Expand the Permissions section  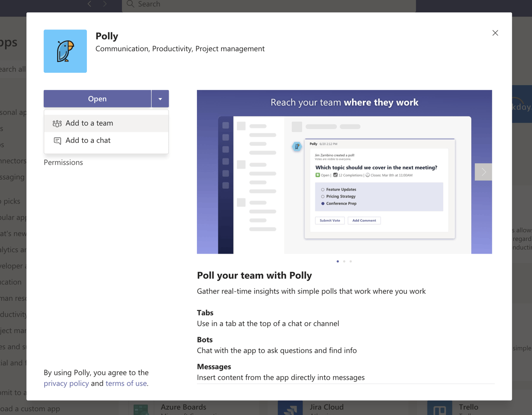pos(63,162)
